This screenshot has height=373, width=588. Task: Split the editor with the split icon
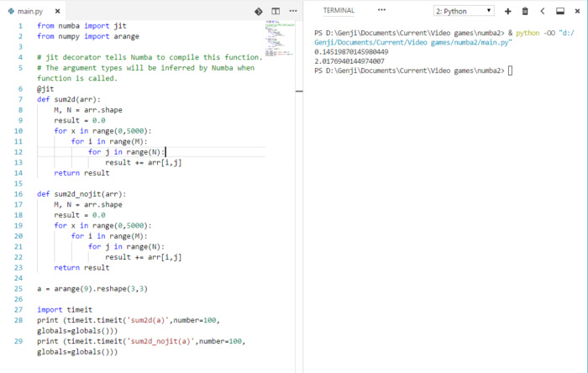tap(276, 11)
